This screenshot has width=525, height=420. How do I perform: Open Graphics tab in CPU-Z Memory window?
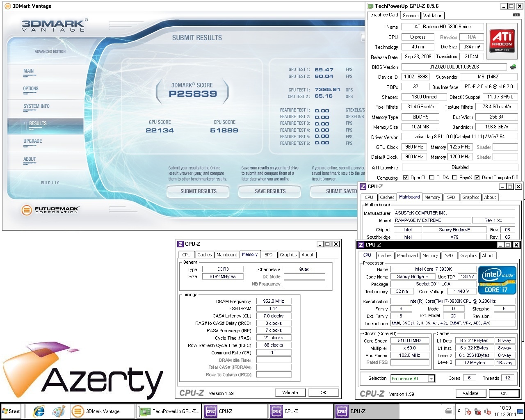point(288,255)
